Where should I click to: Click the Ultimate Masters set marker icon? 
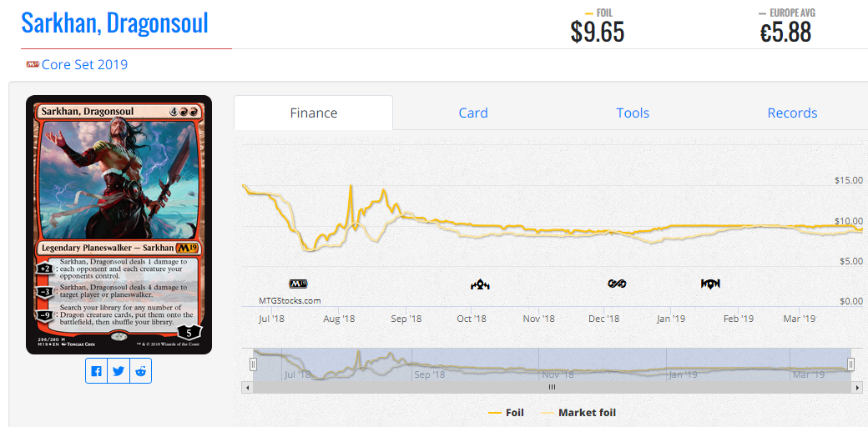click(x=617, y=284)
